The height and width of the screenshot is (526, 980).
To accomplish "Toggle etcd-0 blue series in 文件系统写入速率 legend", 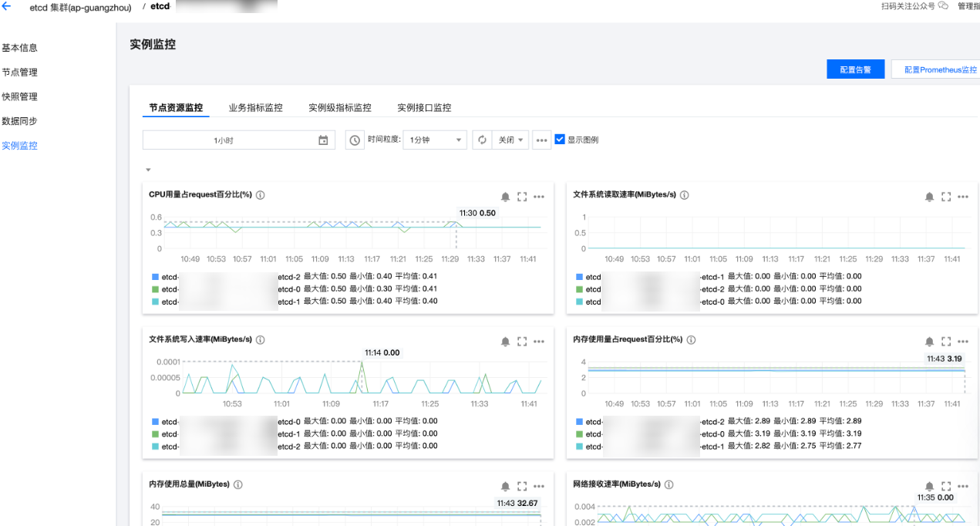I will [x=155, y=421].
